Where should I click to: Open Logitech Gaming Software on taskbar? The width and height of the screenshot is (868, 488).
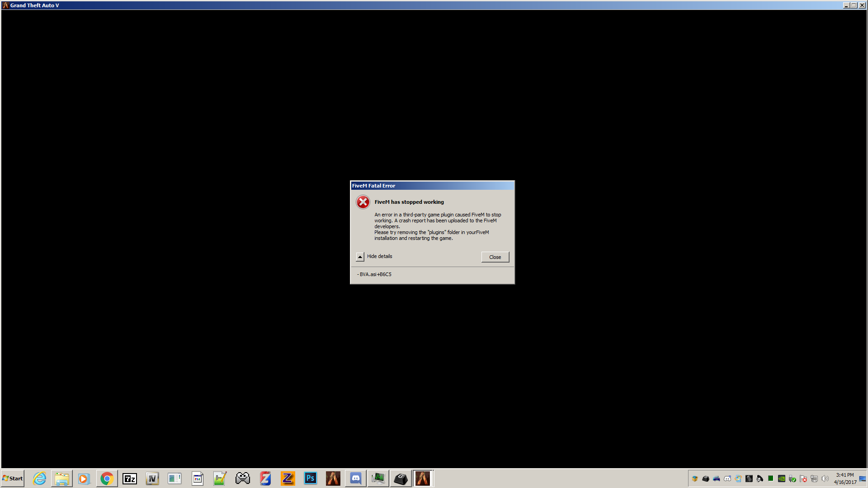pyautogui.click(x=401, y=479)
